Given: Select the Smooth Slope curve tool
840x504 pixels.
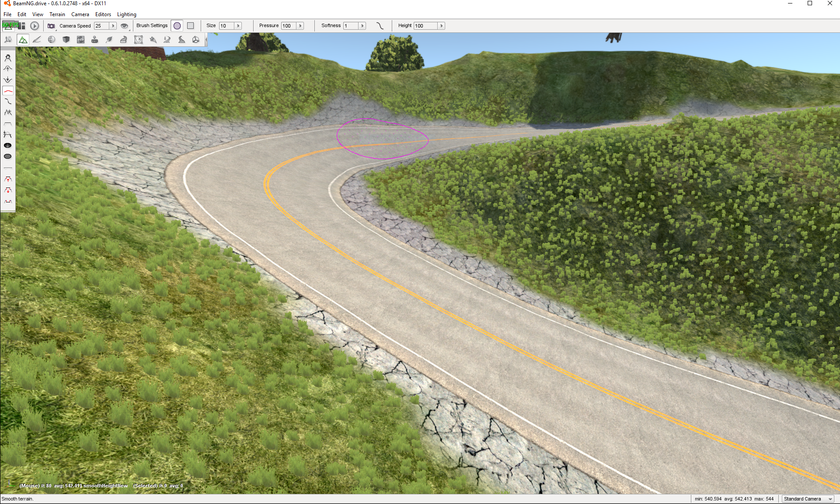Looking at the screenshot, I should pyautogui.click(x=8, y=101).
